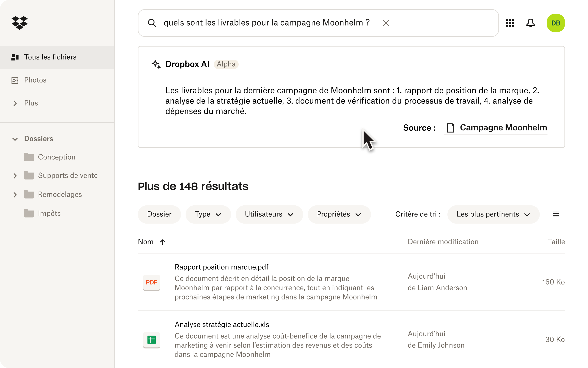
Task: Click Analyse stratégie actuelle description text
Action: (278, 345)
